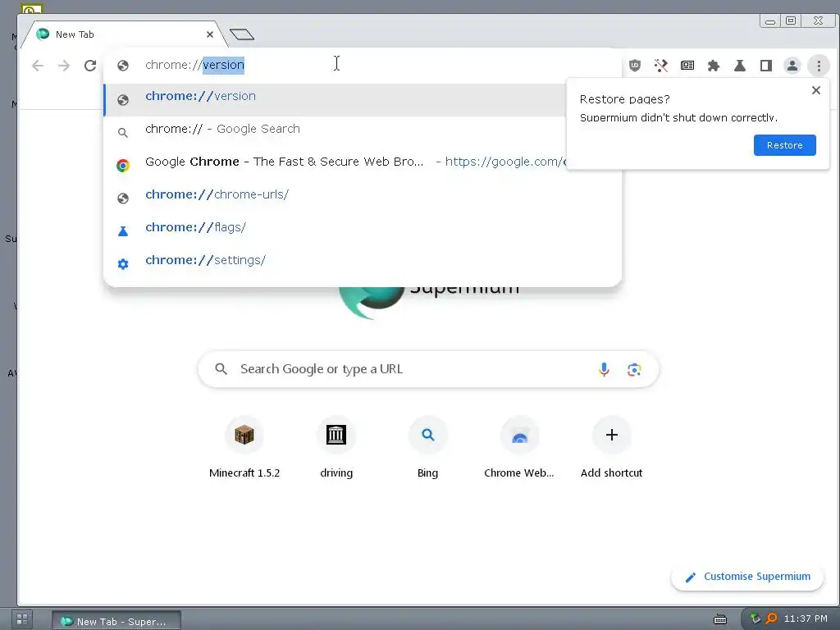Viewport: 840px width, 630px height.
Task: Click the orange search tray icon
Action: [x=771, y=619]
